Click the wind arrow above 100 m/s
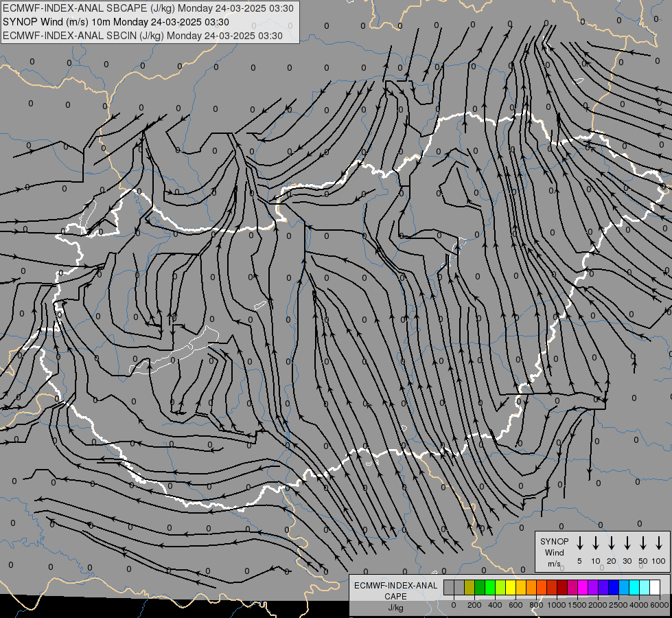The height and width of the screenshot is (618, 672). click(x=659, y=543)
